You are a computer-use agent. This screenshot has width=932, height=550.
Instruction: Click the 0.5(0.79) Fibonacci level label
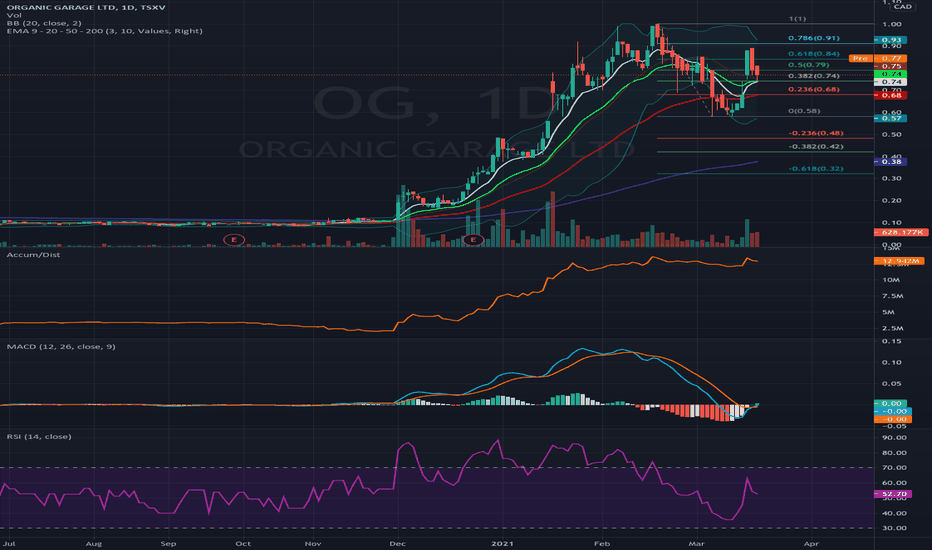[x=808, y=65]
